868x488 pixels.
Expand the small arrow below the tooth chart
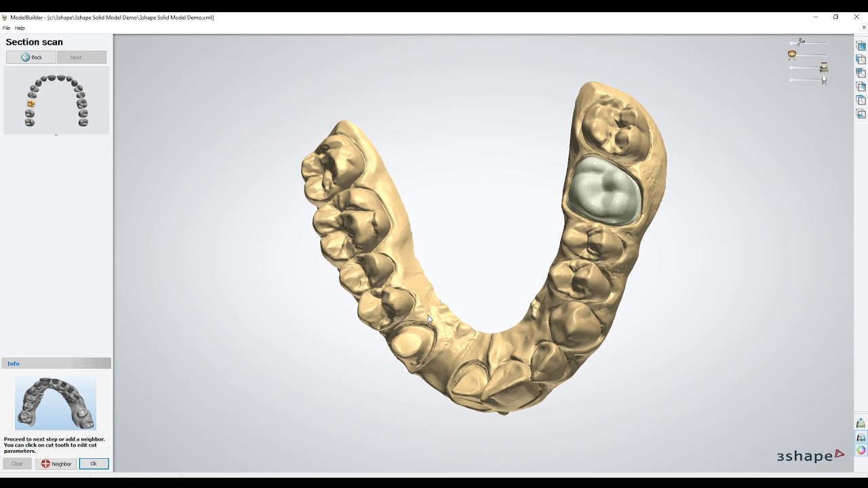pyautogui.click(x=56, y=136)
